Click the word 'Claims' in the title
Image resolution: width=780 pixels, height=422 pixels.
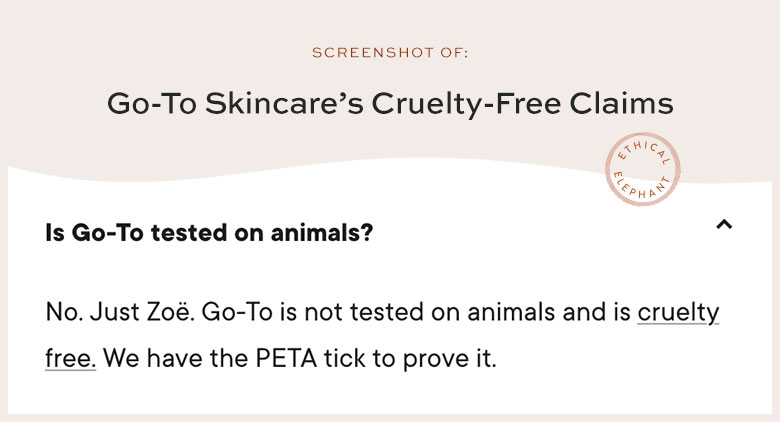point(621,104)
